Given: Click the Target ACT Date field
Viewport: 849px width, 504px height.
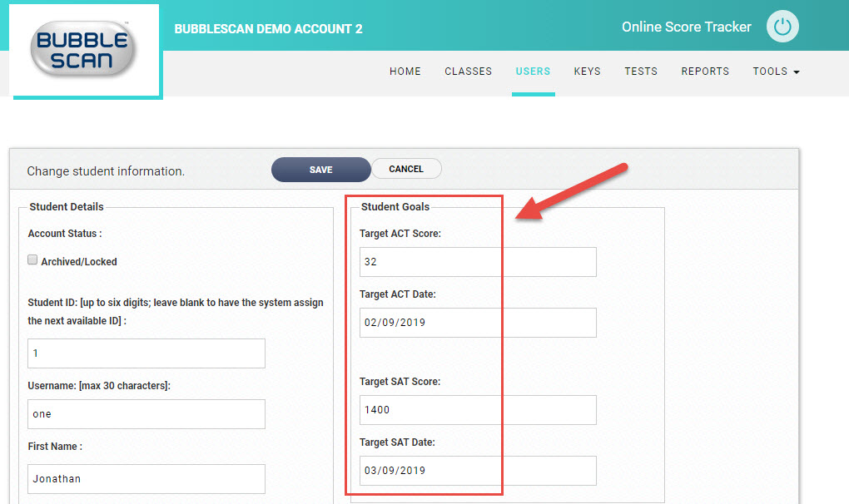Looking at the screenshot, I should pyautogui.click(x=478, y=323).
